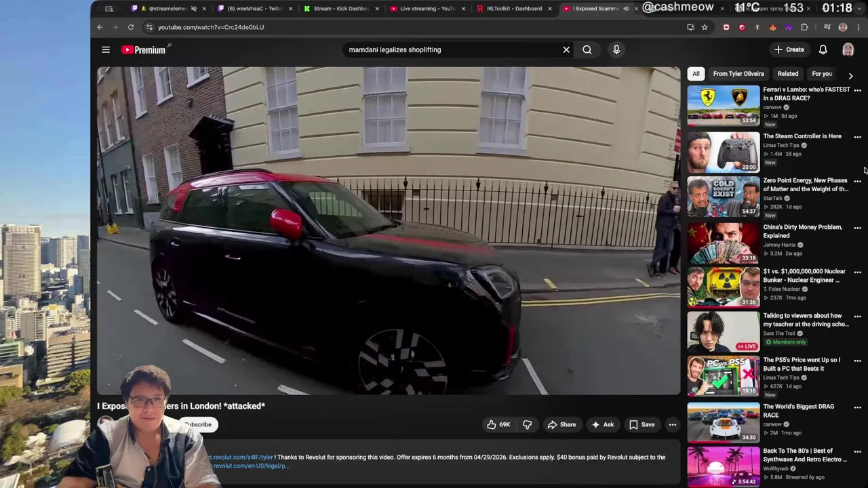Screen dimensions: 868x488
Task: Bookmark this page with star icon
Action: (705, 27)
